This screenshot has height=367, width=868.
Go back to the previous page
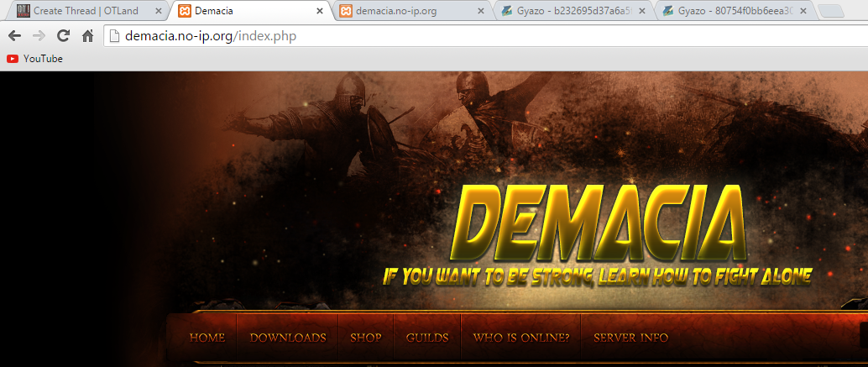click(x=14, y=36)
